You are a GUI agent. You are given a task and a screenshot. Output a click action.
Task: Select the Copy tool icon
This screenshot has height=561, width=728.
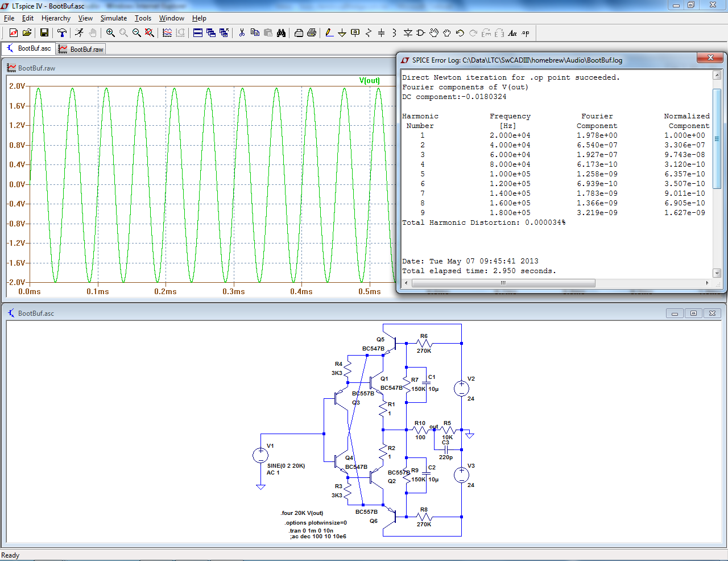click(x=255, y=33)
